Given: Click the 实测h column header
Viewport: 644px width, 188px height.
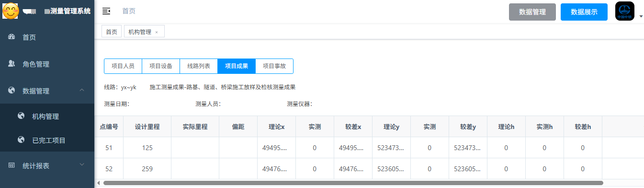Looking at the screenshot, I should 544,127.
